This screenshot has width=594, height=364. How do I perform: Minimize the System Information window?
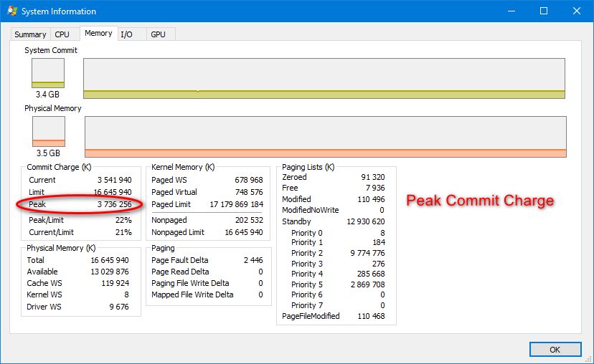[x=511, y=11]
